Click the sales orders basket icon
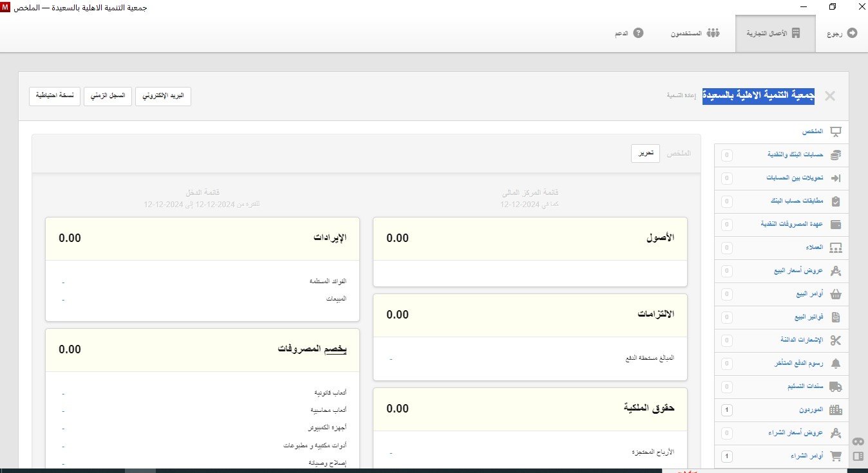 836,294
